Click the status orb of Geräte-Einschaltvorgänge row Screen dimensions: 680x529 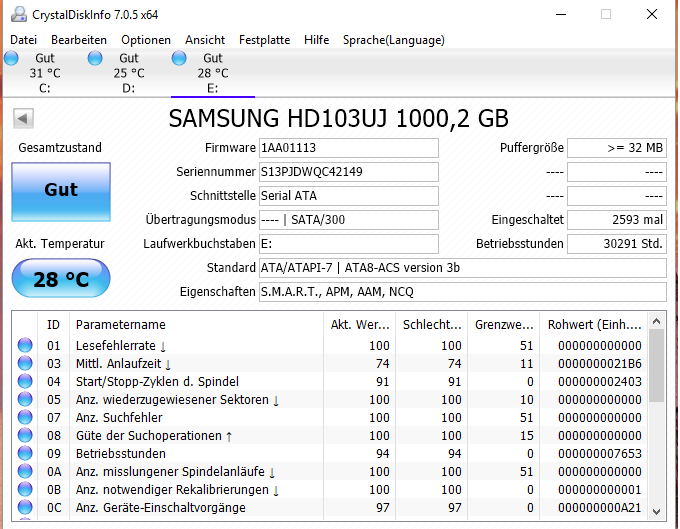click(25, 507)
